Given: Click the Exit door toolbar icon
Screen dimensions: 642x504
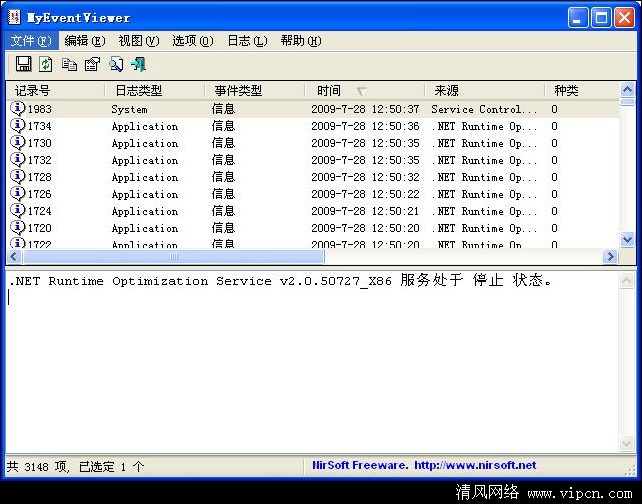Looking at the screenshot, I should 138,64.
